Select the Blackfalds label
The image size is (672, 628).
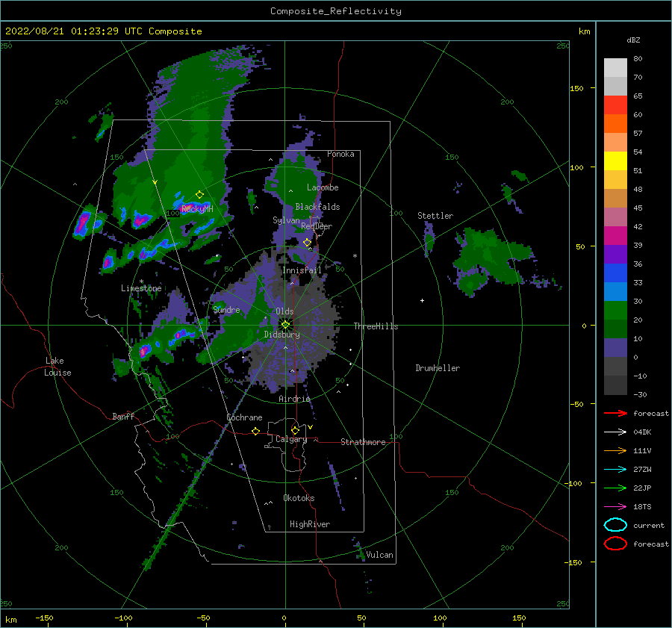(x=317, y=207)
